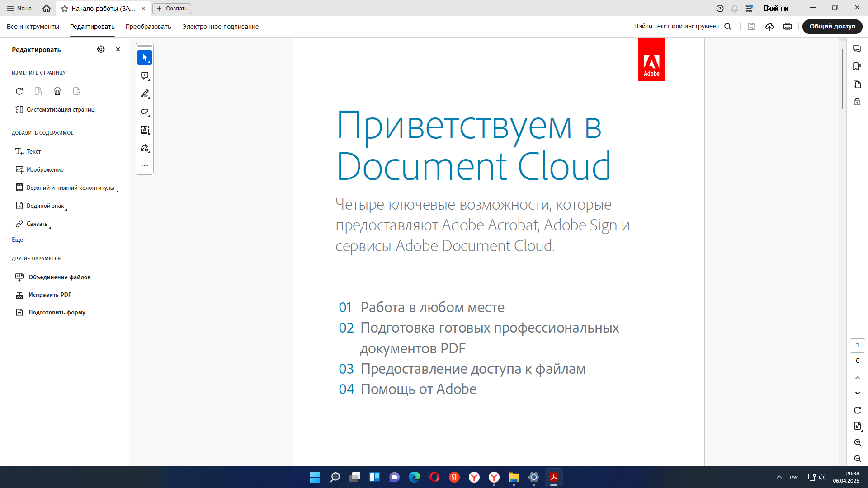Switch to the Преобразовать tab
The image size is (868, 488).
click(148, 27)
